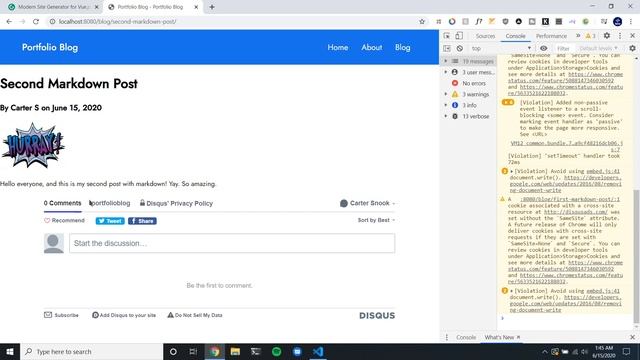Open a new browser tab

tap(212, 7)
